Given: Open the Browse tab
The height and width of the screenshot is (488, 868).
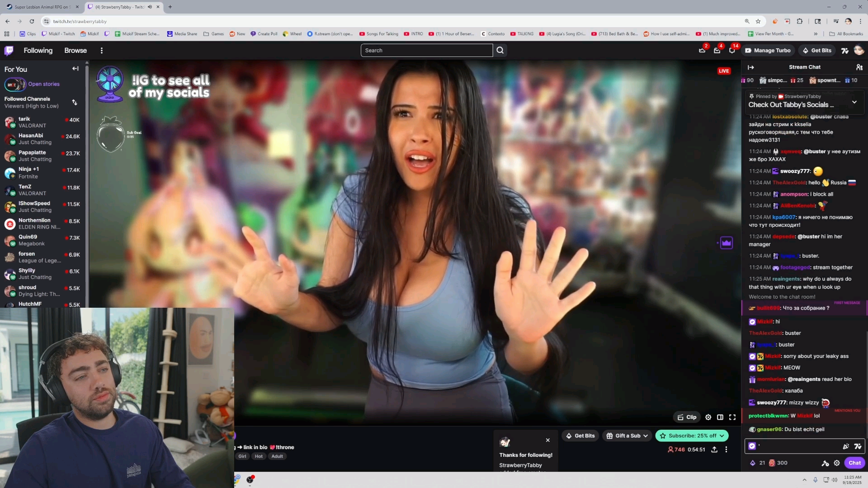Looking at the screenshot, I should [75, 51].
